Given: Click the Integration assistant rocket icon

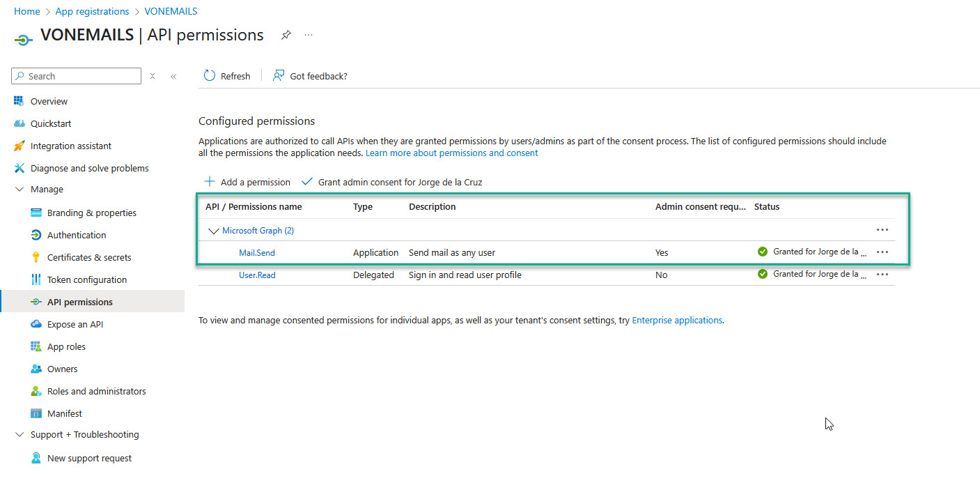Looking at the screenshot, I should [19, 146].
